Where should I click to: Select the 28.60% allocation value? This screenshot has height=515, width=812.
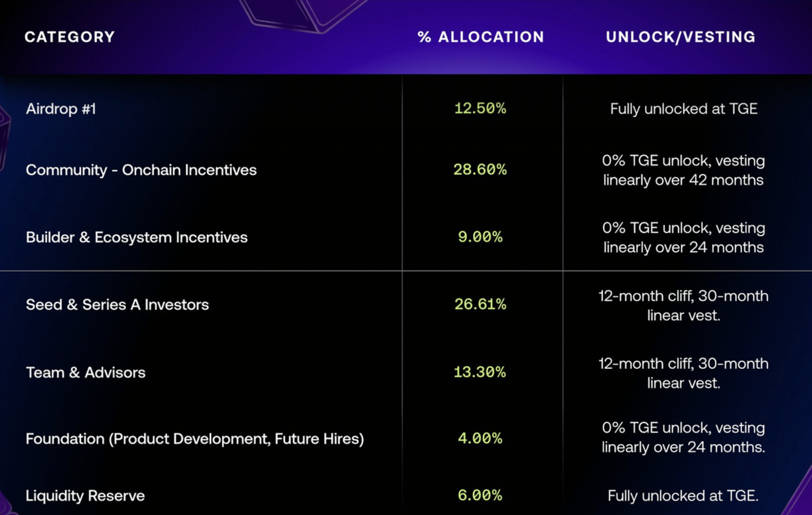[x=480, y=170]
